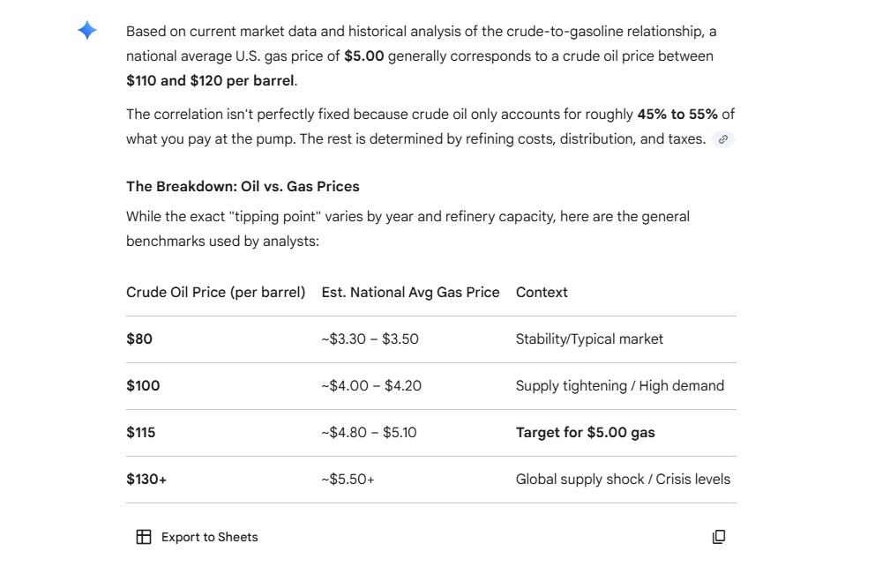The width and height of the screenshot is (875, 588).
Task: Click the Gemini sparkle icon
Action: pos(86,31)
